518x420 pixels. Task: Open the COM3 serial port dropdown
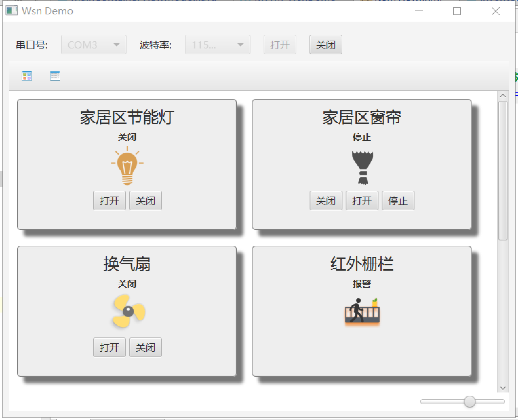pyautogui.click(x=94, y=45)
